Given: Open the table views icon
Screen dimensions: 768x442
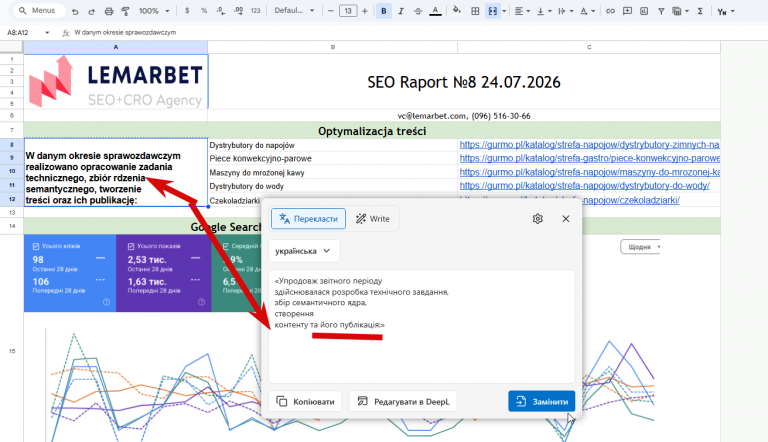Looking at the screenshot, I should 680,11.
